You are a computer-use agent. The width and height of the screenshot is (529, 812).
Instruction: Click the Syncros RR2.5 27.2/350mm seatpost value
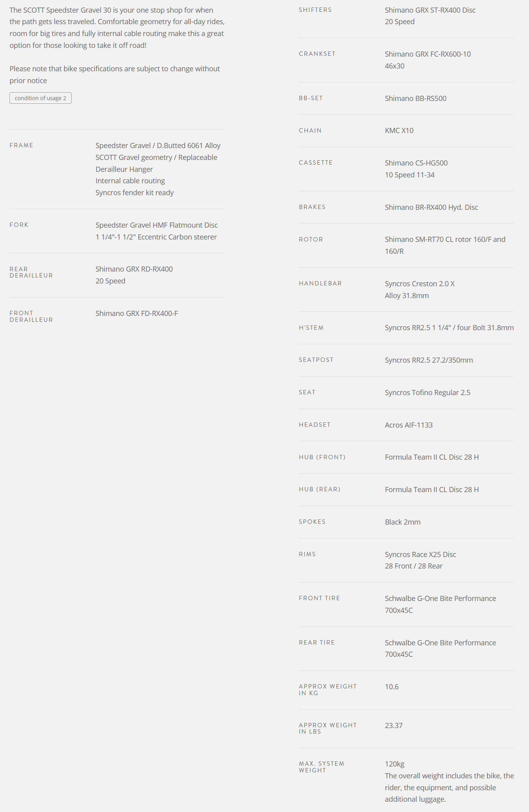(429, 360)
